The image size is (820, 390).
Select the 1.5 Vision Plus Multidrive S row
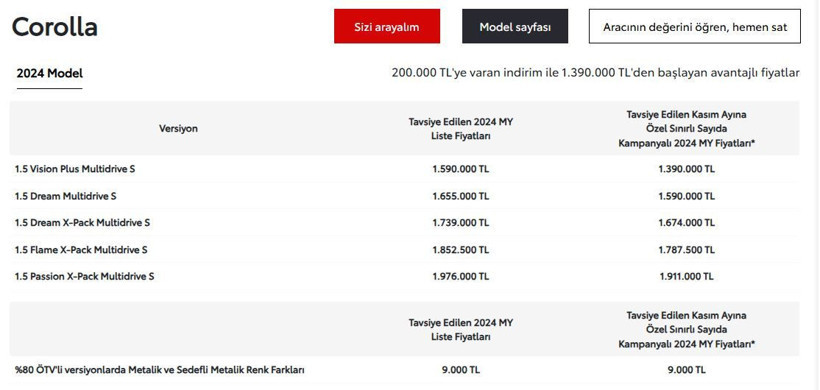pos(404,169)
